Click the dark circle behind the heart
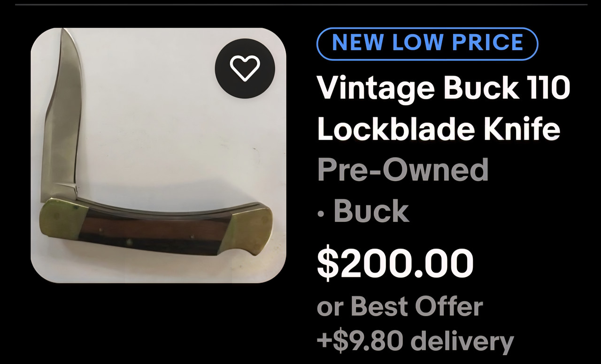 coord(245,68)
